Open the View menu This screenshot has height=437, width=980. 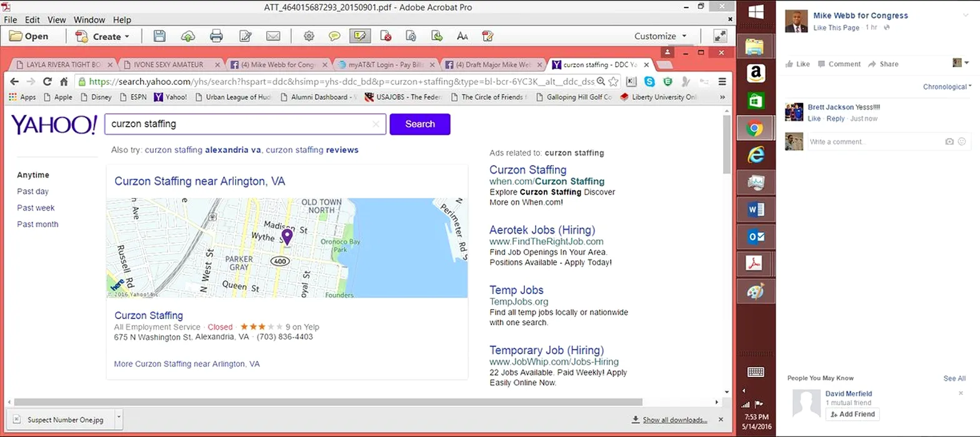pos(56,20)
